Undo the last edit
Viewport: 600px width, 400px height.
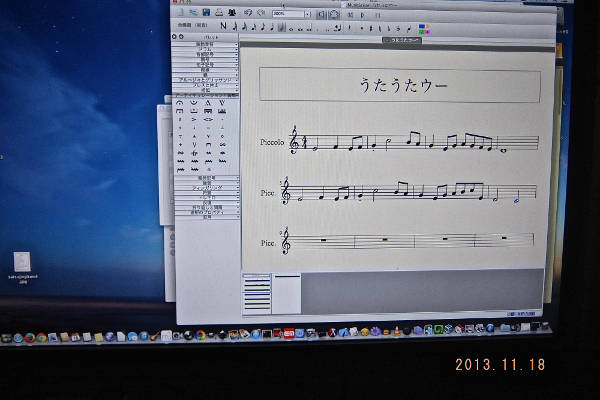click(x=248, y=12)
